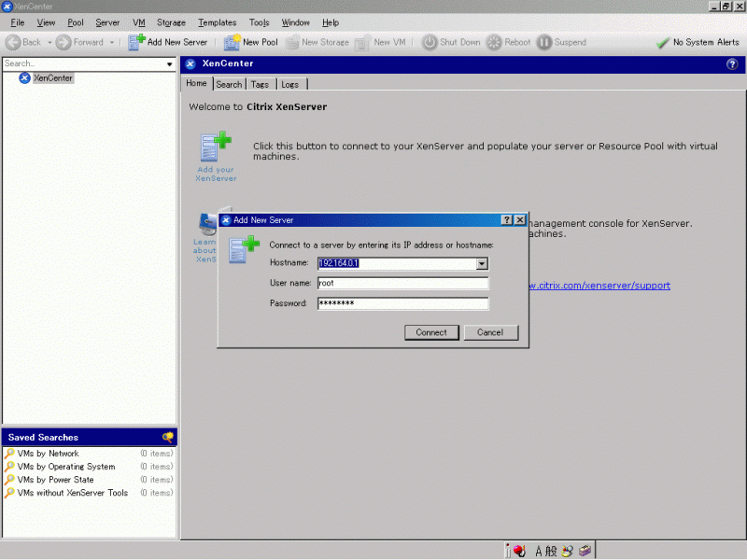Click the No System Alerts checkmark icon
The width and height of the screenshot is (747, 560).
663,42
